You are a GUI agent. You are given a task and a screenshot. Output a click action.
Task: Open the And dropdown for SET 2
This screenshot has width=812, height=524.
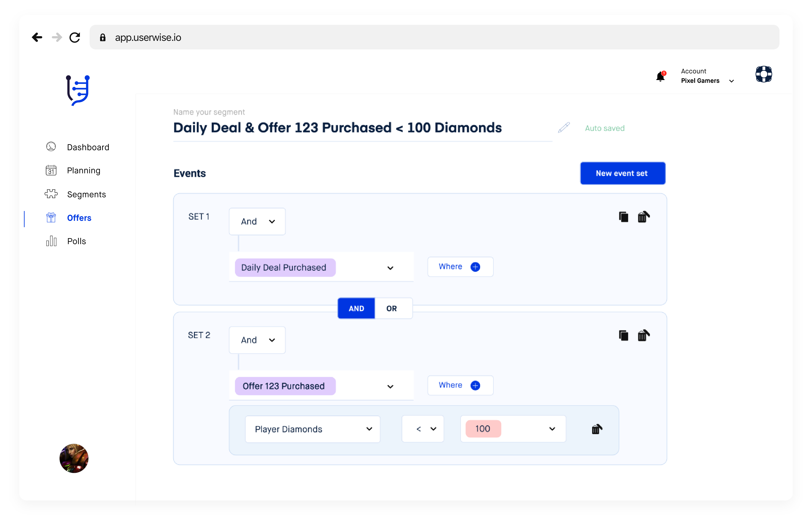(257, 340)
